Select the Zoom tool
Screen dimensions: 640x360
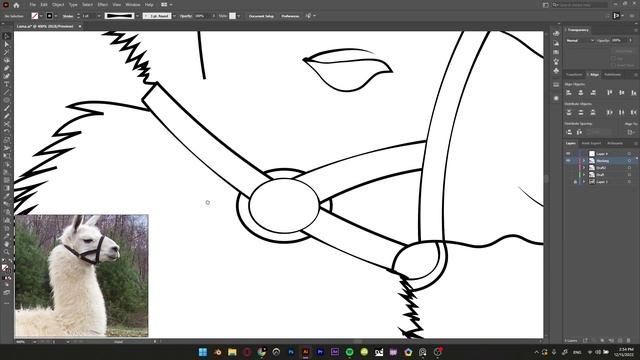pos(7,252)
